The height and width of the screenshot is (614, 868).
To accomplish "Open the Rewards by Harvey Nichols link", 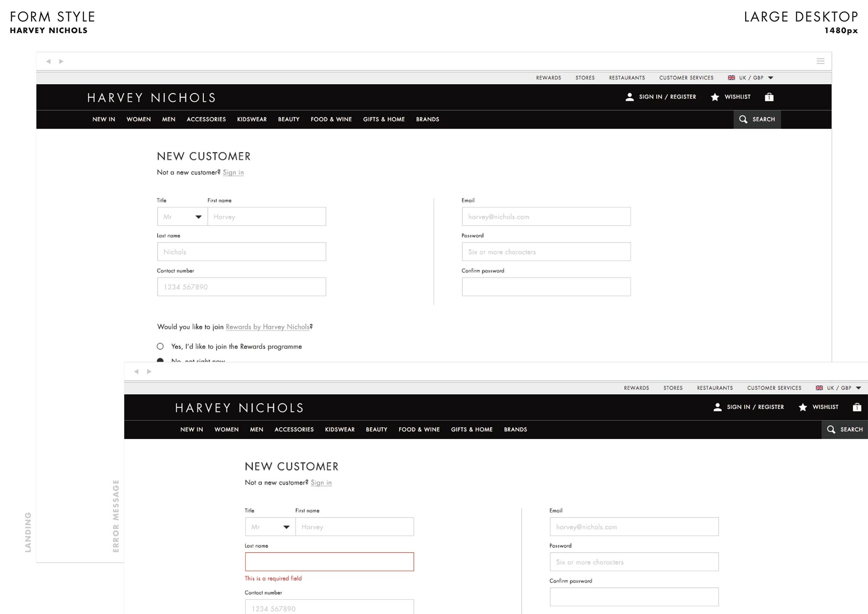I will 268,327.
